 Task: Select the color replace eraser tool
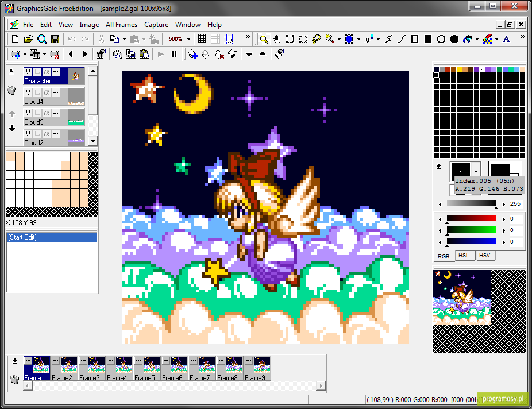pyautogui.click(x=487, y=39)
